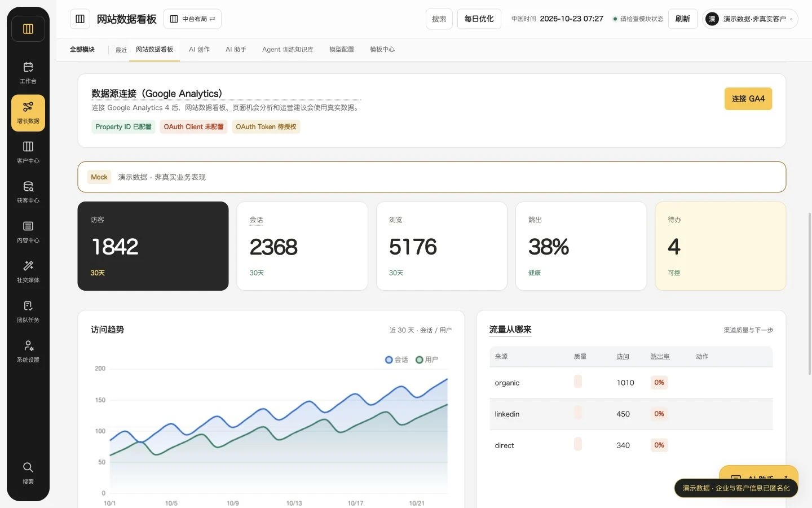Select the 网站数据看板 tab
The width and height of the screenshot is (812, 508).
(x=155, y=50)
